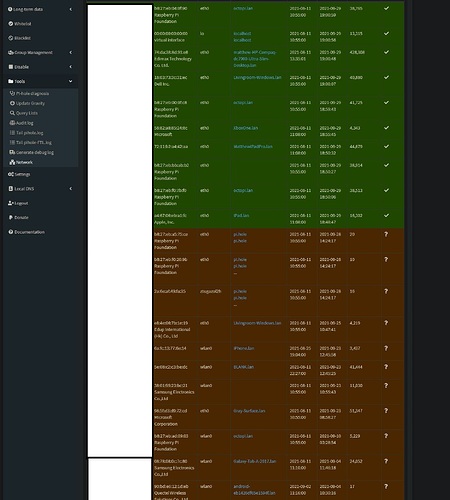Click the 'Edimax Technology Co. Ltd.' vendor text

pos(173,62)
